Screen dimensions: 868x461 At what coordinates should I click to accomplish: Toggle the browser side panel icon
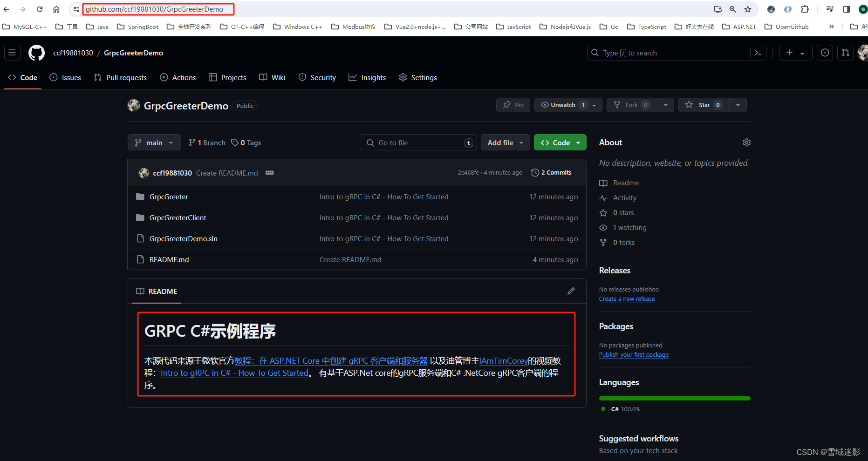point(847,9)
